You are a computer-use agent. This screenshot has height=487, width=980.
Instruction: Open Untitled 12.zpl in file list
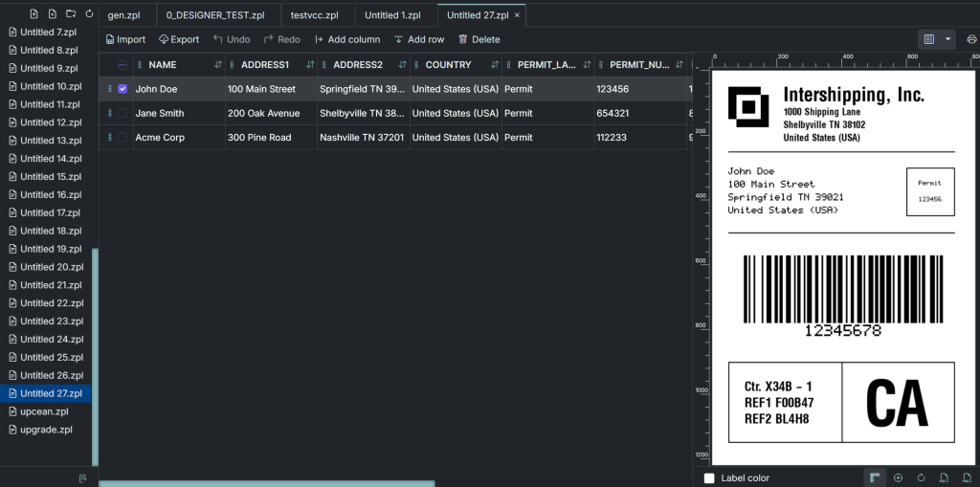click(x=46, y=122)
